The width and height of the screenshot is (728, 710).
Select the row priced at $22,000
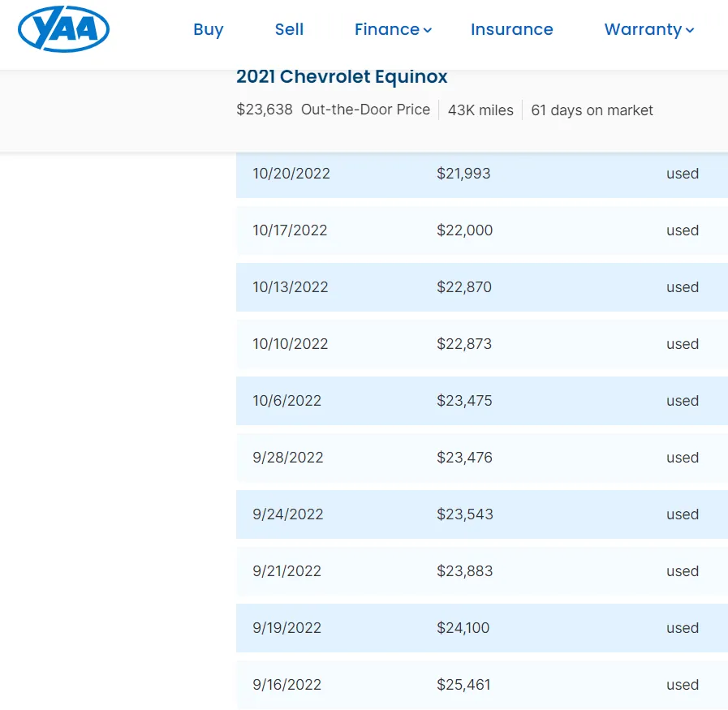481,230
